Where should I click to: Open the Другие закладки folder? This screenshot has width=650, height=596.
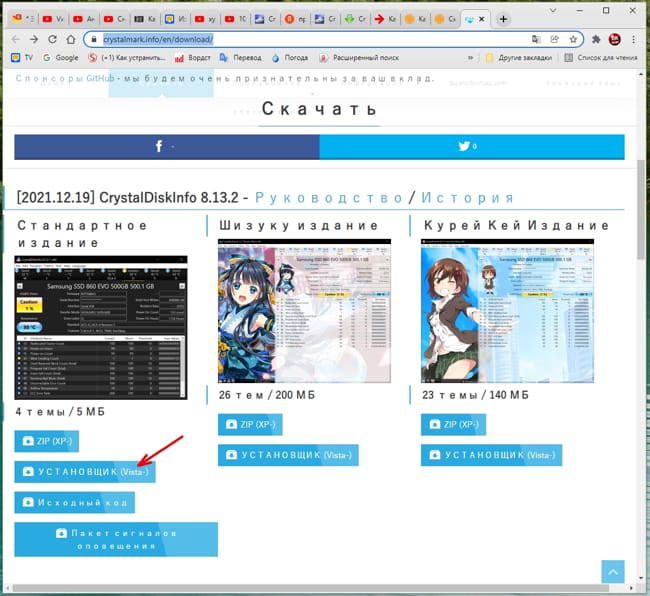(519, 58)
